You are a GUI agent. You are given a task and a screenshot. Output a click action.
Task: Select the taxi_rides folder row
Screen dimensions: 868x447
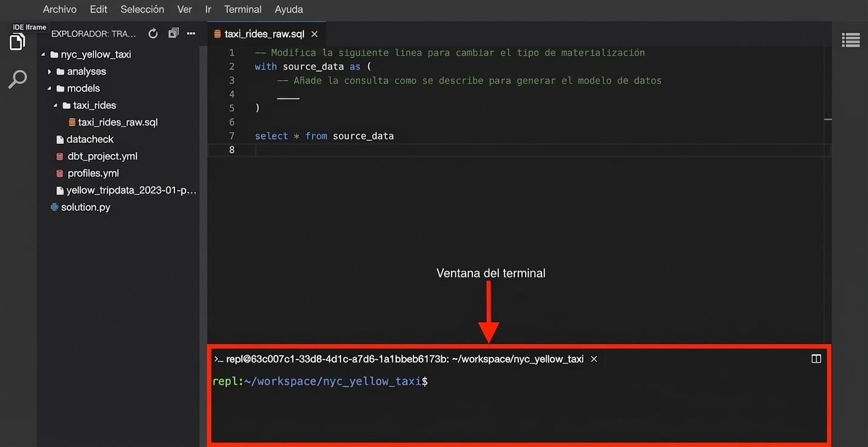95,105
